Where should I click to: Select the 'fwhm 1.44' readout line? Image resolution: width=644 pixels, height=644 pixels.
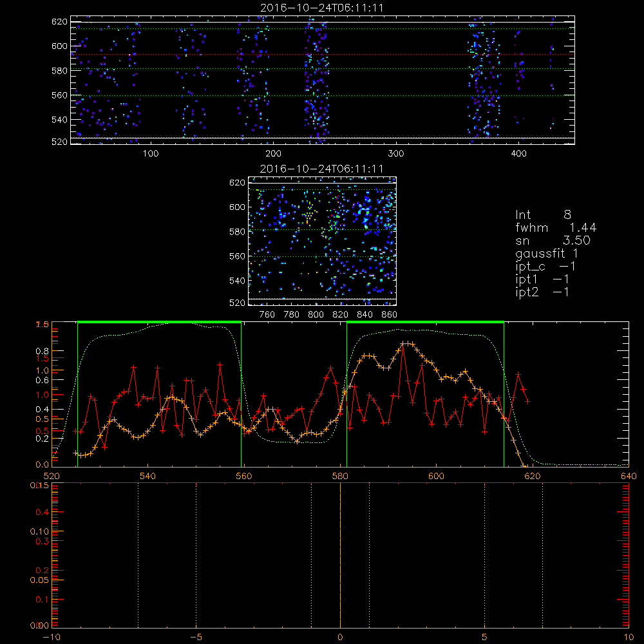coord(556,227)
